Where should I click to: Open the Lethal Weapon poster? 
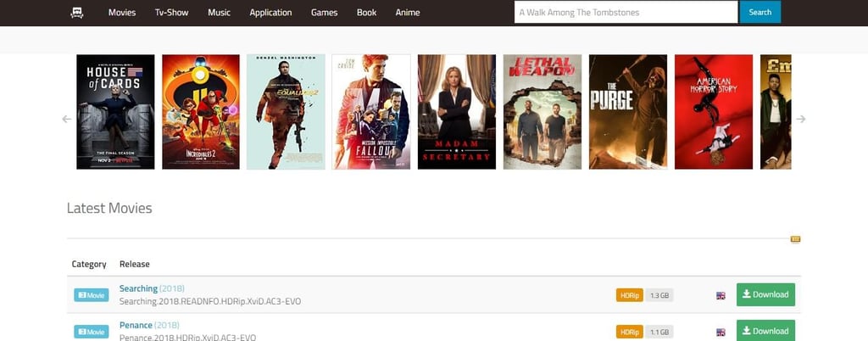[542, 112]
